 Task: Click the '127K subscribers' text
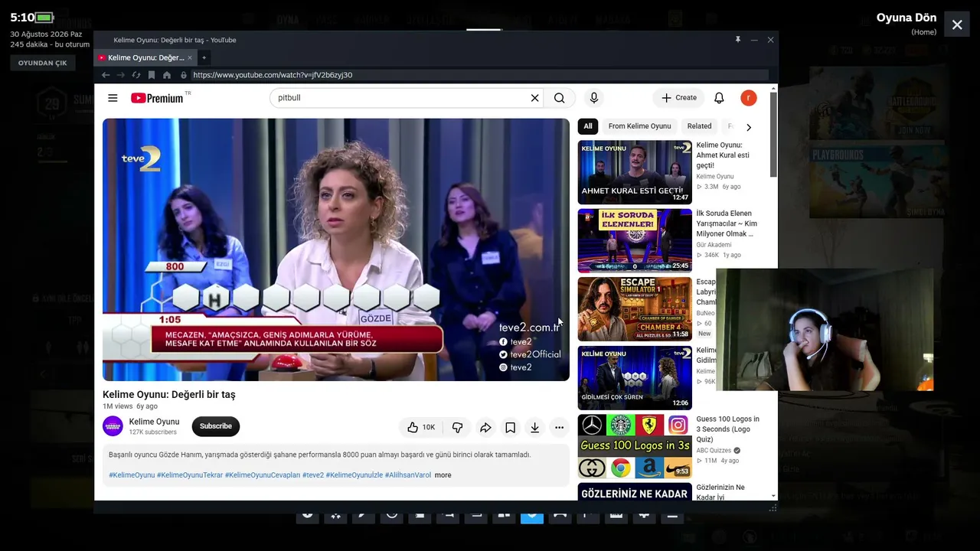(x=153, y=432)
